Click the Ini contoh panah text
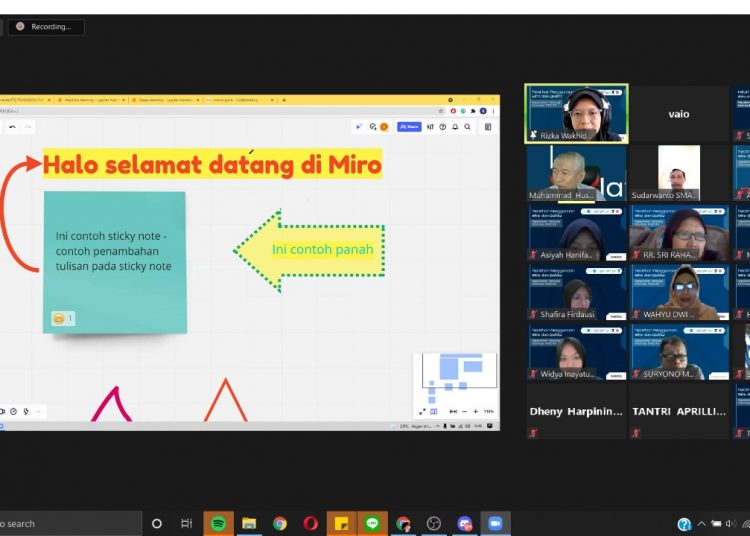 322,250
